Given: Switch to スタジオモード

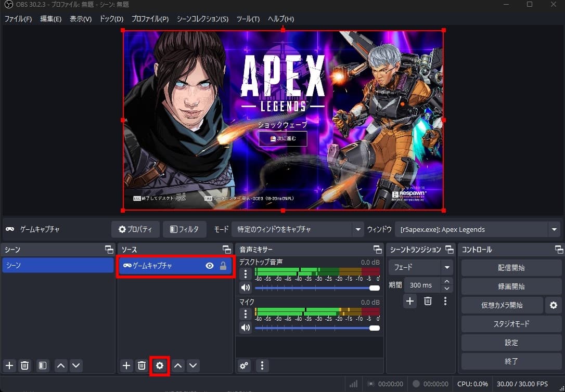Looking at the screenshot, I should 511,323.
